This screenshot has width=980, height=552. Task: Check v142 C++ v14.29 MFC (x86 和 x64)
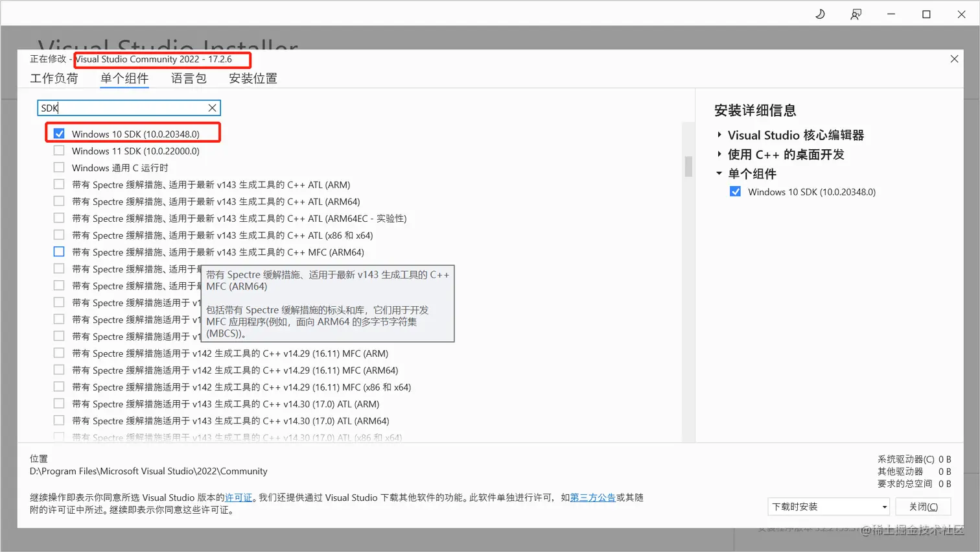click(59, 387)
